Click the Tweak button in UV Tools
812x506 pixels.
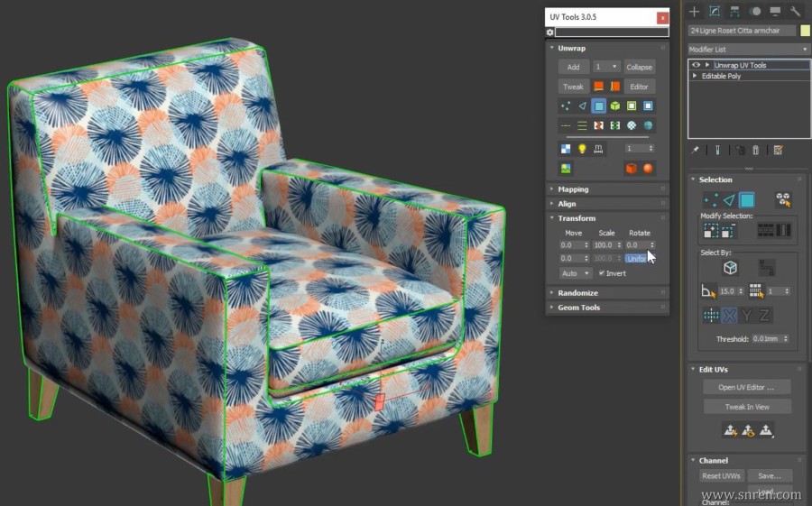pyautogui.click(x=573, y=87)
